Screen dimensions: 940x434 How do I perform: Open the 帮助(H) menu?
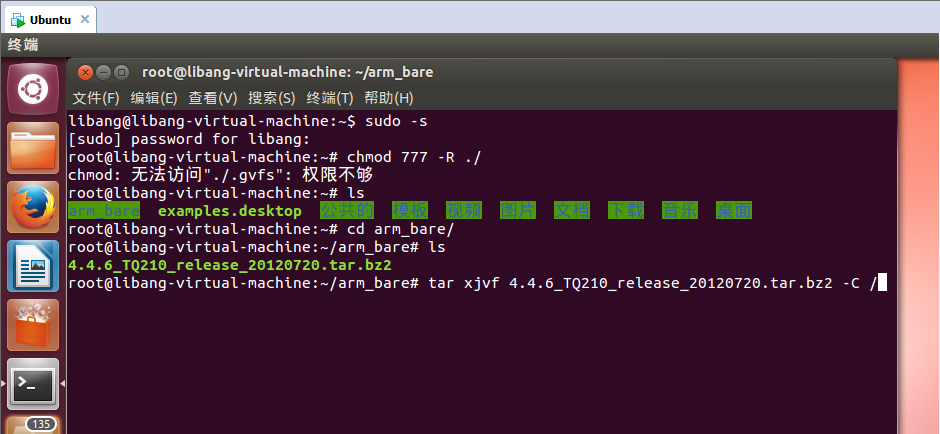388,98
